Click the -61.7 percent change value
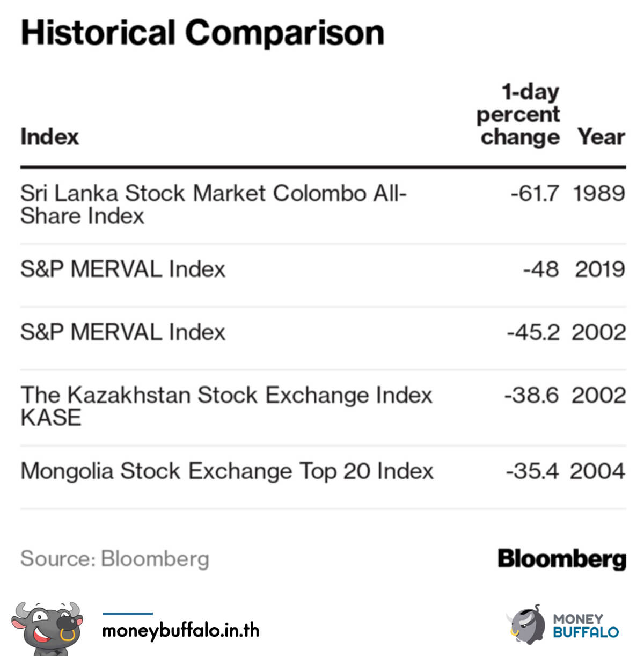644x656 pixels. point(535,193)
